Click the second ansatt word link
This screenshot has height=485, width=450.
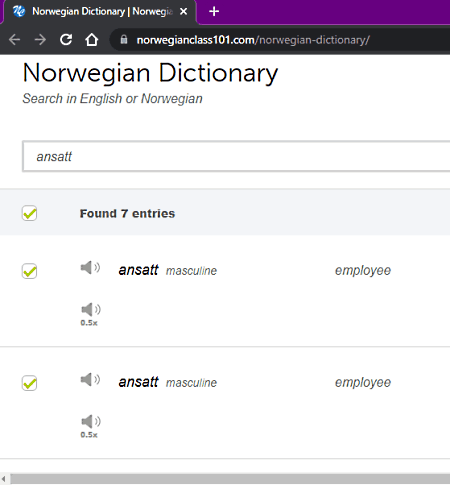(x=138, y=382)
